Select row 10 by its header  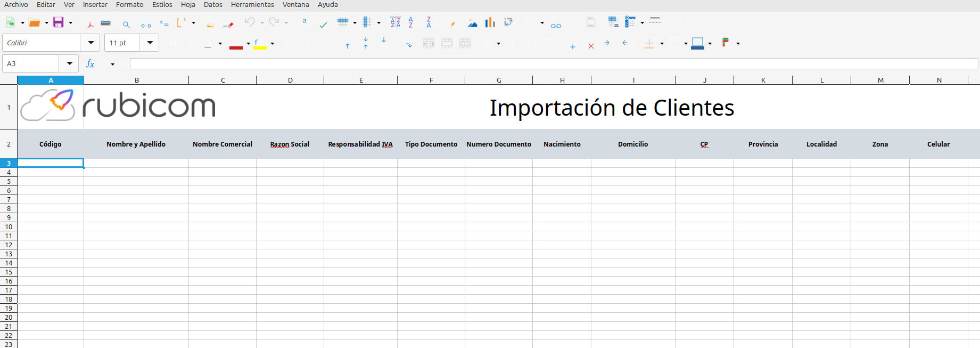(9, 226)
